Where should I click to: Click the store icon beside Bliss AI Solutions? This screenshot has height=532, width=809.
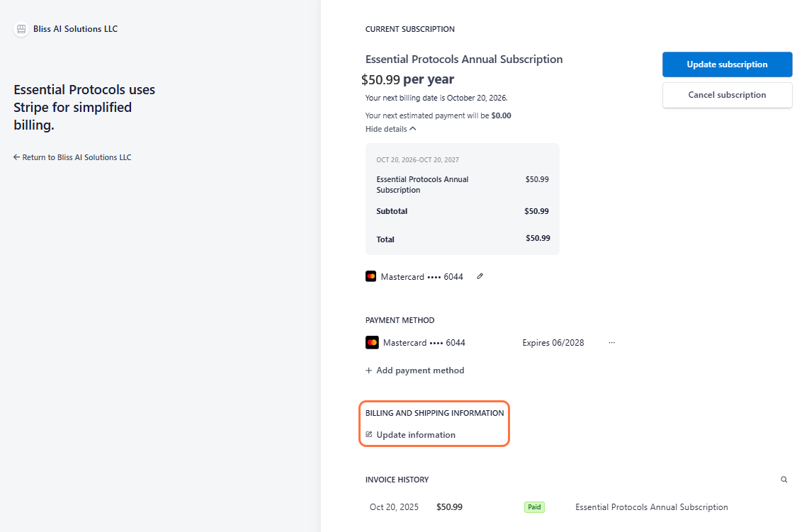pyautogui.click(x=21, y=30)
